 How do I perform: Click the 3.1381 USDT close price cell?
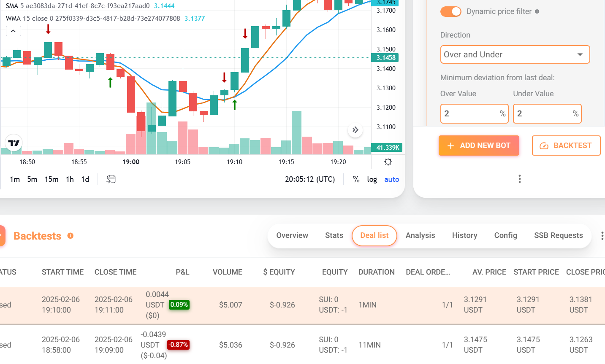[x=581, y=305]
